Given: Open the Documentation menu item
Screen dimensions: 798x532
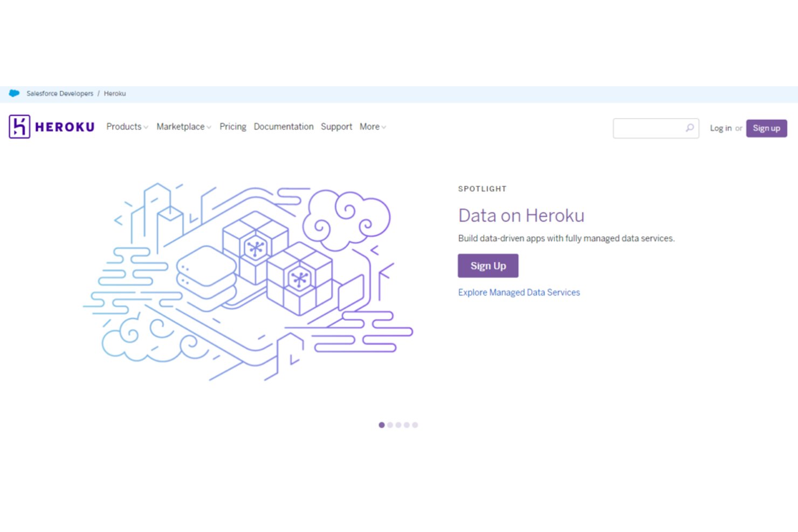Looking at the screenshot, I should tap(284, 127).
